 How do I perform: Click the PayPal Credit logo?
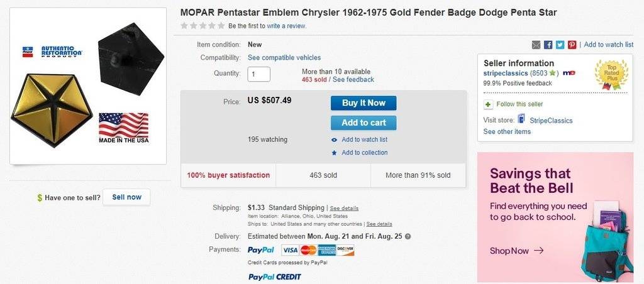point(274,276)
